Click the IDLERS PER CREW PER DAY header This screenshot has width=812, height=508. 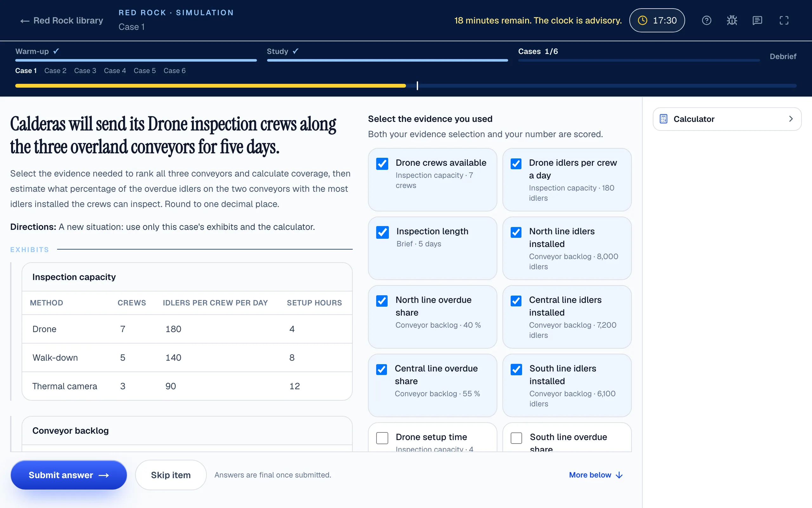coord(215,303)
